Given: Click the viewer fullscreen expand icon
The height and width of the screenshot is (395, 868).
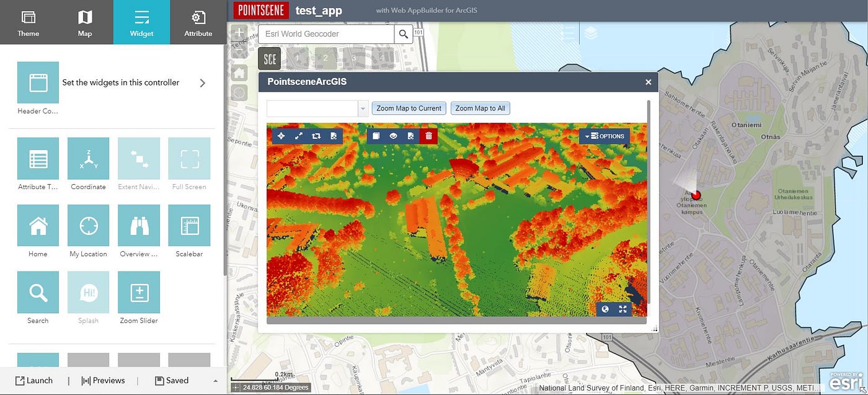Looking at the screenshot, I should point(623,309).
